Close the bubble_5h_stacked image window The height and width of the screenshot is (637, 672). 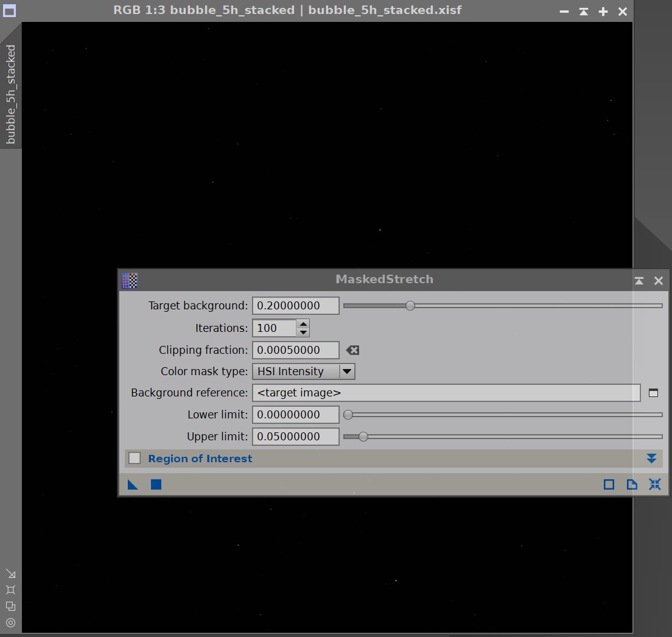(623, 12)
